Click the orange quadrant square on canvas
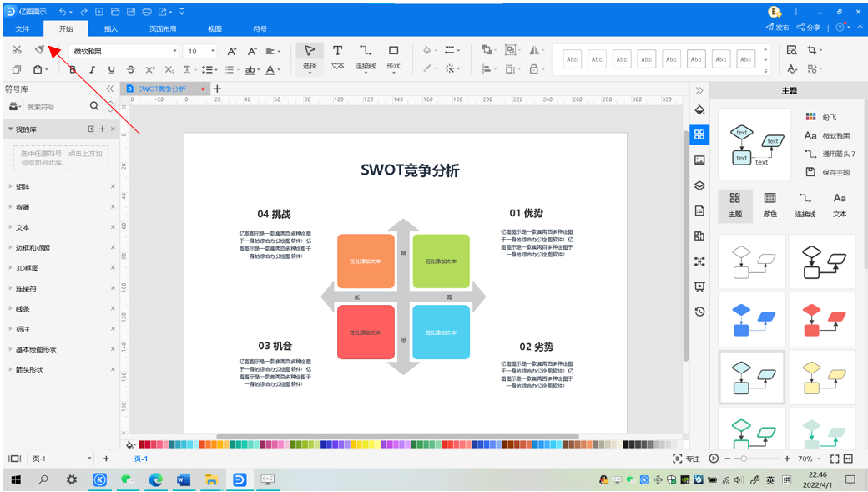The height and width of the screenshot is (492, 868). pyautogui.click(x=366, y=261)
